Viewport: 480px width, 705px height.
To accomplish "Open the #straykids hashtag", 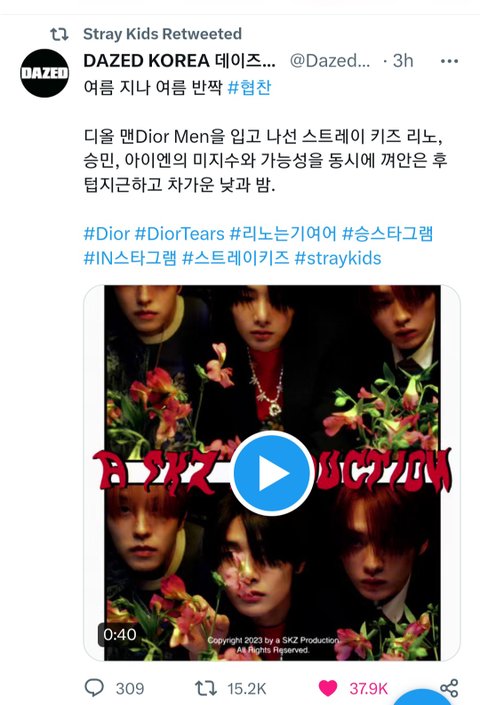I will click(x=338, y=258).
